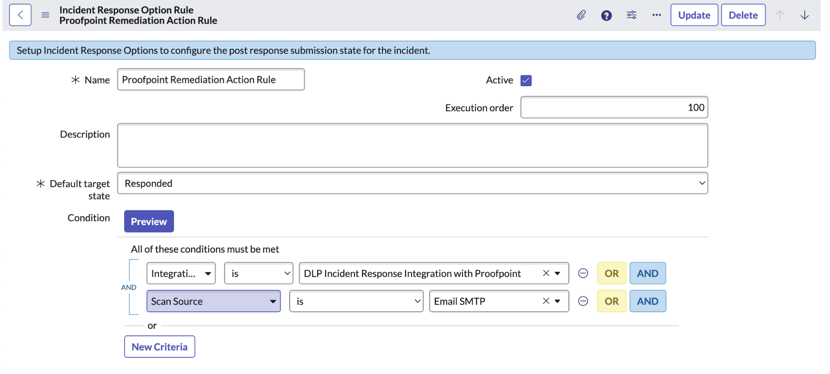Add a New Criteria set
This screenshot has width=830, height=374.
pos(159,346)
